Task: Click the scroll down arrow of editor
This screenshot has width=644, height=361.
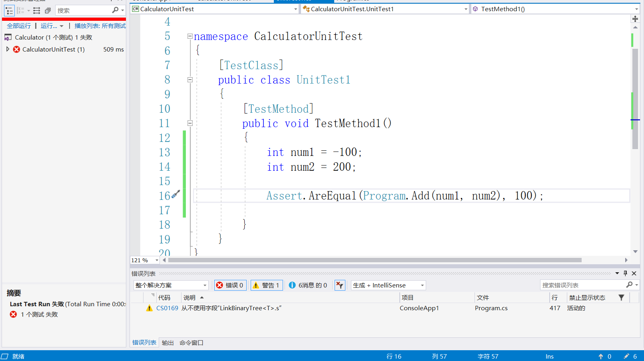Action: [x=635, y=252]
